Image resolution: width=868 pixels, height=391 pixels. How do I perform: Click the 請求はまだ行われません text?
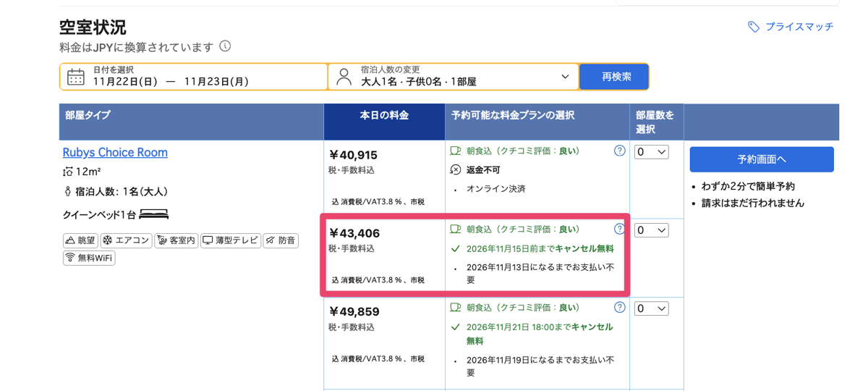[x=753, y=203]
